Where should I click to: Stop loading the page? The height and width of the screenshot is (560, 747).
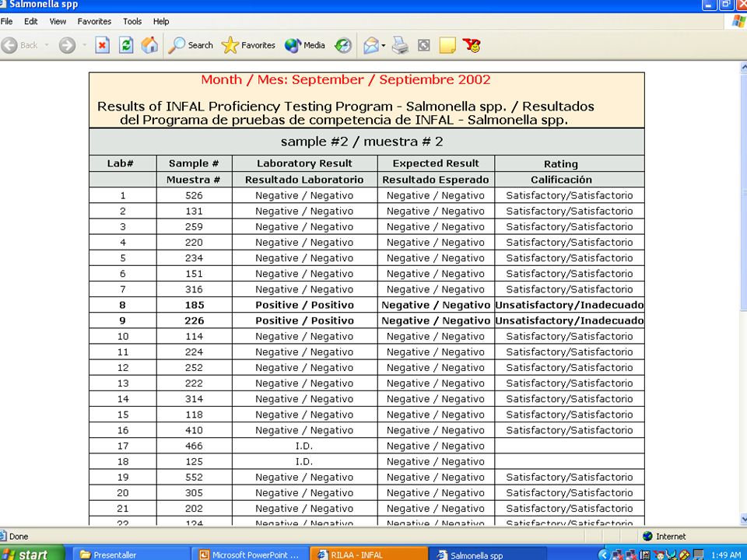(x=102, y=45)
